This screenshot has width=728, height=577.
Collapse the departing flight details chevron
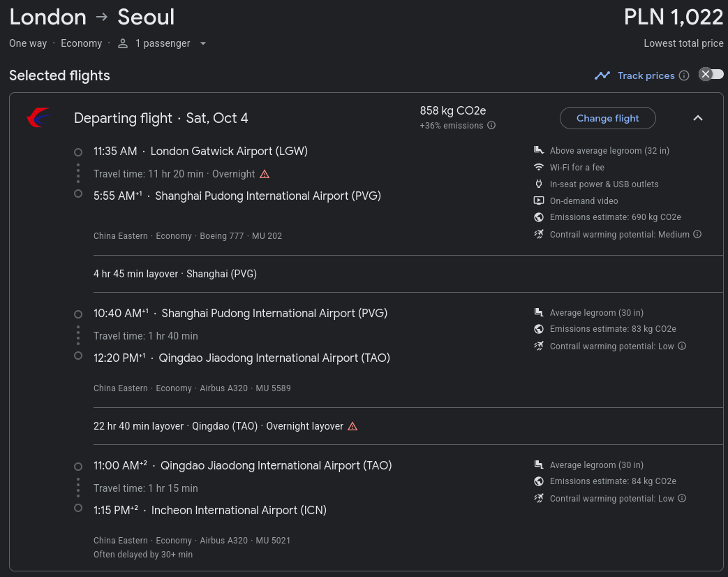[697, 118]
